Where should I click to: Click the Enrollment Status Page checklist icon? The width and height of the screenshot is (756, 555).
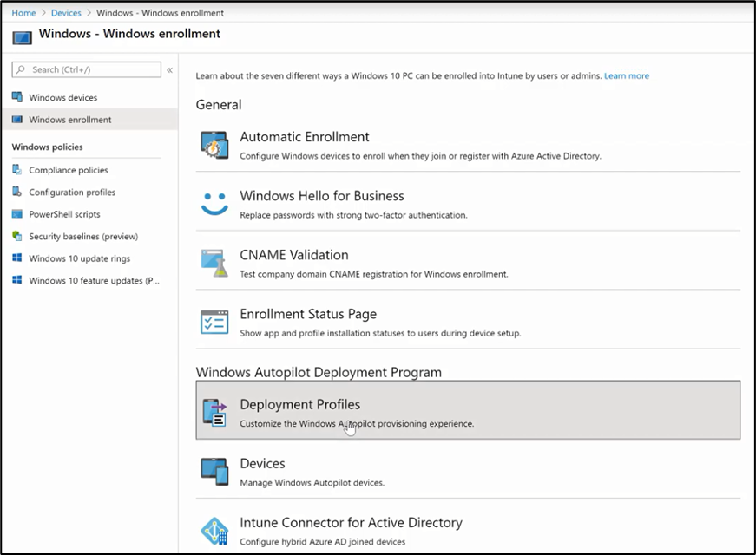[214, 323]
